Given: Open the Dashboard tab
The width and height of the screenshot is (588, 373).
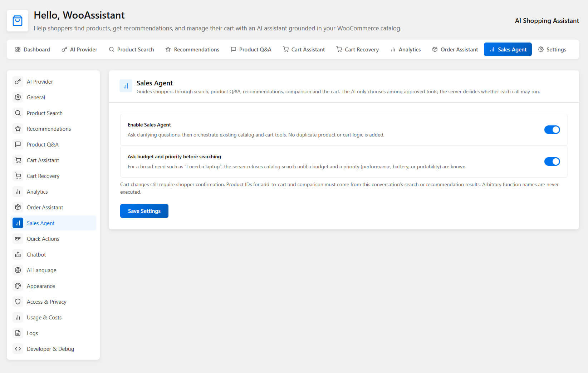Looking at the screenshot, I should 33,50.
